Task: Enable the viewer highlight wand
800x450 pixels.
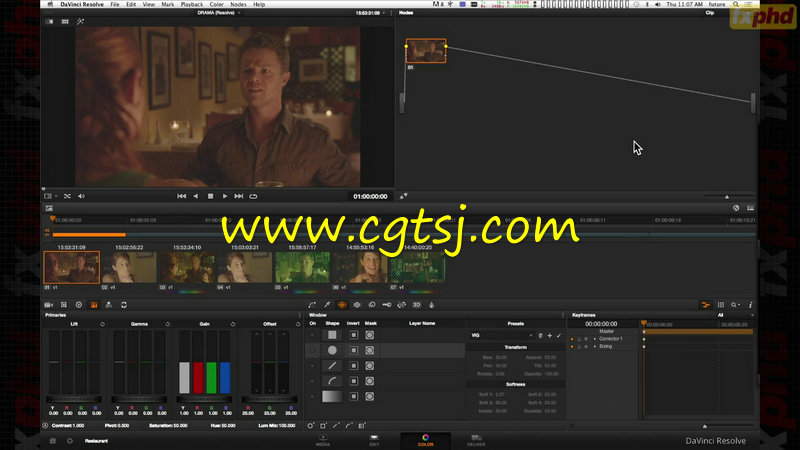Action: tap(80, 21)
